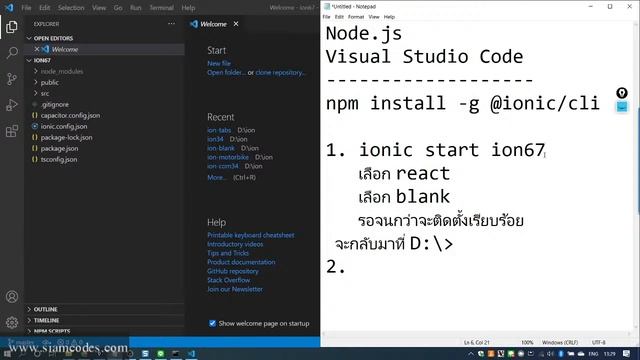Image resolution: width=640 pixels, height=360 pixels.
Task: Click the Bluetooth tray icon
Action: click(x=561, y=354)
